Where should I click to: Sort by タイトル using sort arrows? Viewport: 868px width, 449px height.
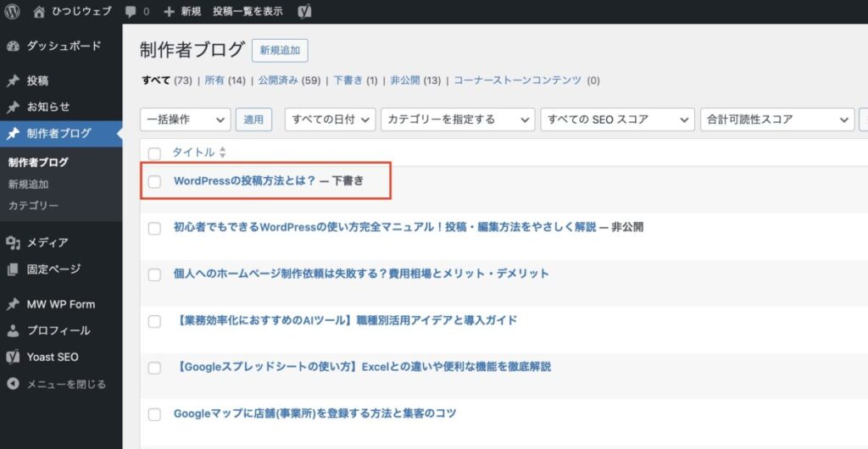tap(223, 152)
